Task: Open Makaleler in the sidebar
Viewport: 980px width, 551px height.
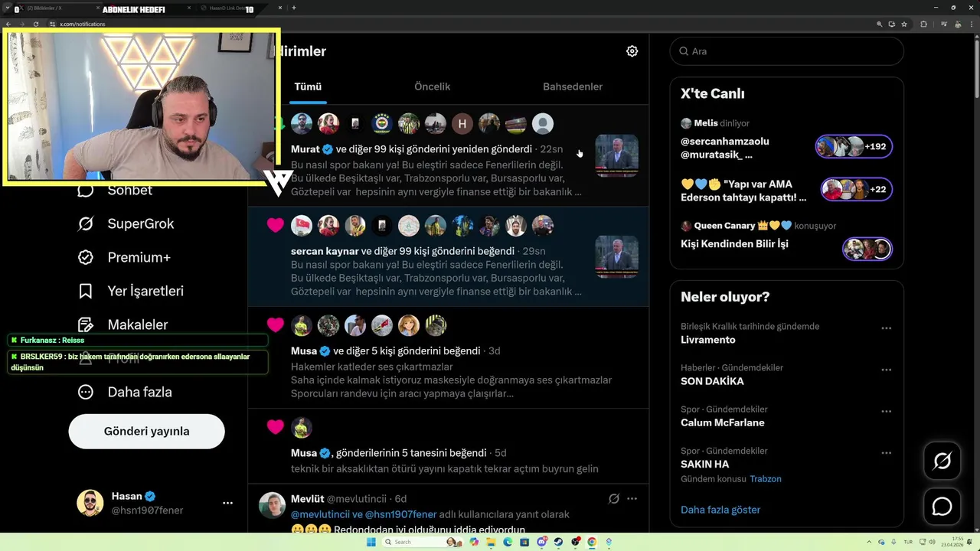Action: pyautogui.click(x=122, y=324)
